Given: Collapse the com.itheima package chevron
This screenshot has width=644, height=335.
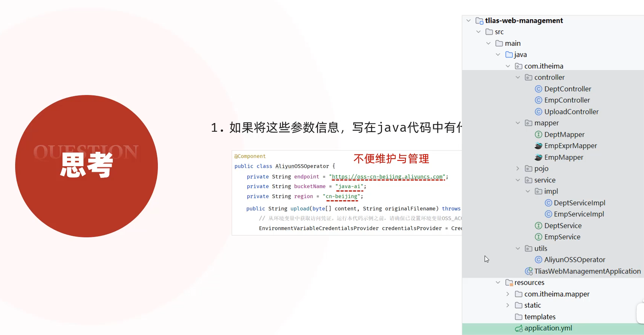Looking at the screenshot, I should coord(508,66).
